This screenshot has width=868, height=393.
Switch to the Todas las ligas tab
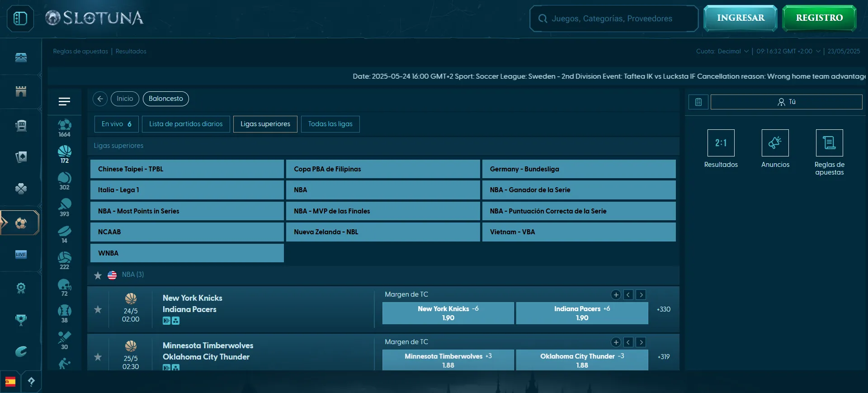pyautogui.click(x=330, y=124)
